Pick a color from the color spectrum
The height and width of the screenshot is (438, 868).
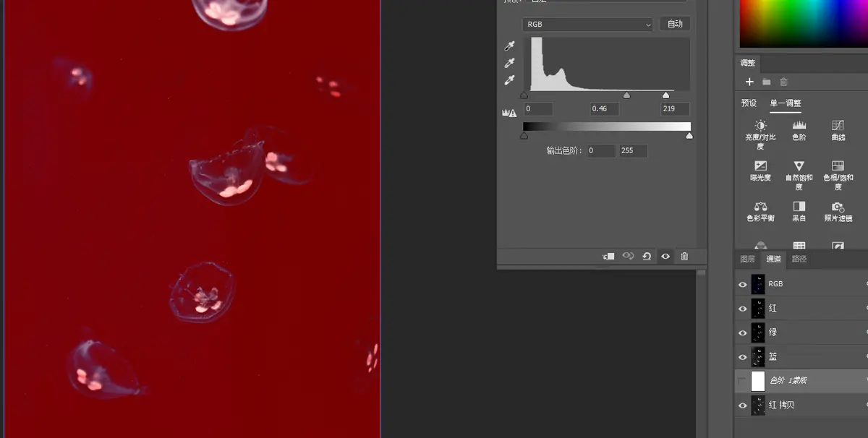(803, 23)
